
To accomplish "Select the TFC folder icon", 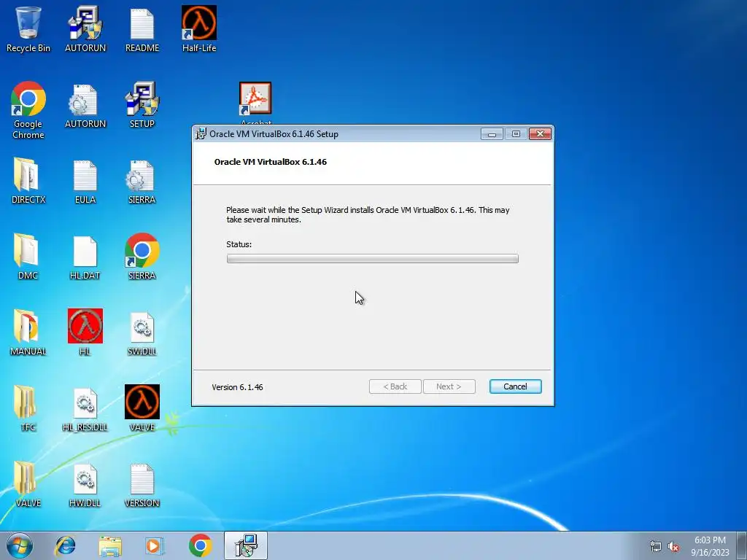I will [28, 408].
